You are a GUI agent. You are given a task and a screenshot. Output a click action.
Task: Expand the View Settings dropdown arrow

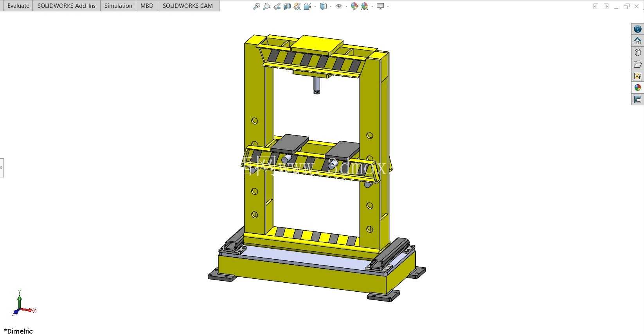click(388, 6)
